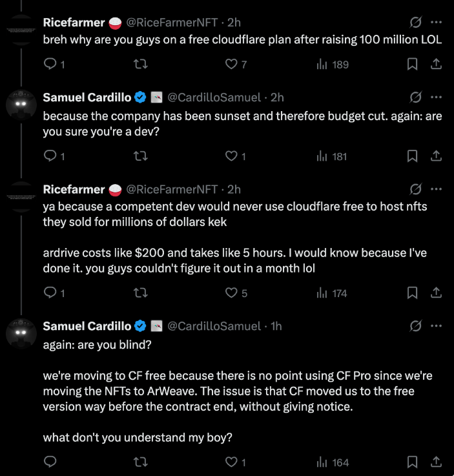
Task: Open more menu on Samuel's 2h tweet
Action: click(x=436, y=97)
